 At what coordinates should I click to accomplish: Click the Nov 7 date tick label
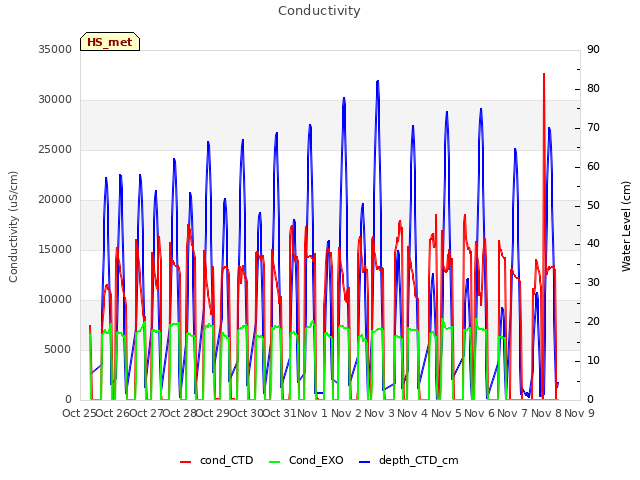tap(513, 413)
